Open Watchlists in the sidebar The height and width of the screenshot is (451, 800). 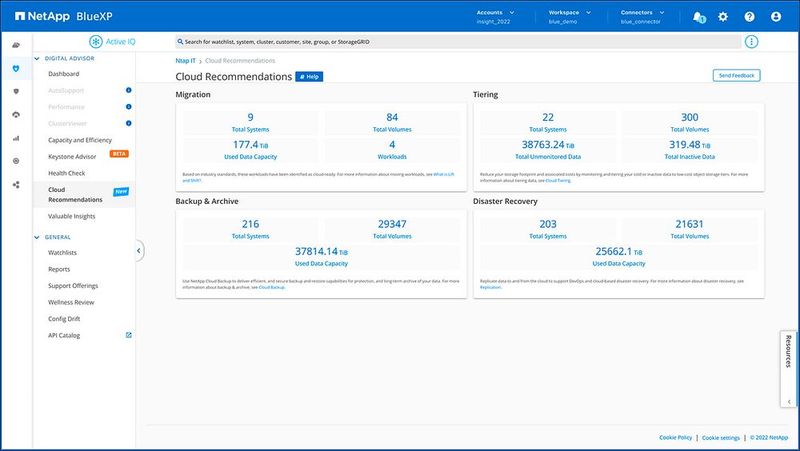coord(62,253)
